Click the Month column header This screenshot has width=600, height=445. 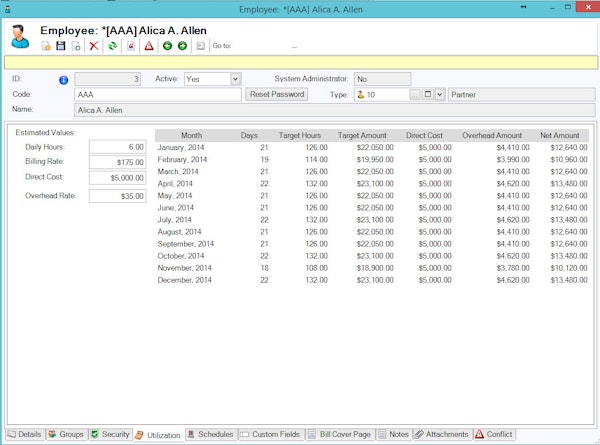point(191,135)
